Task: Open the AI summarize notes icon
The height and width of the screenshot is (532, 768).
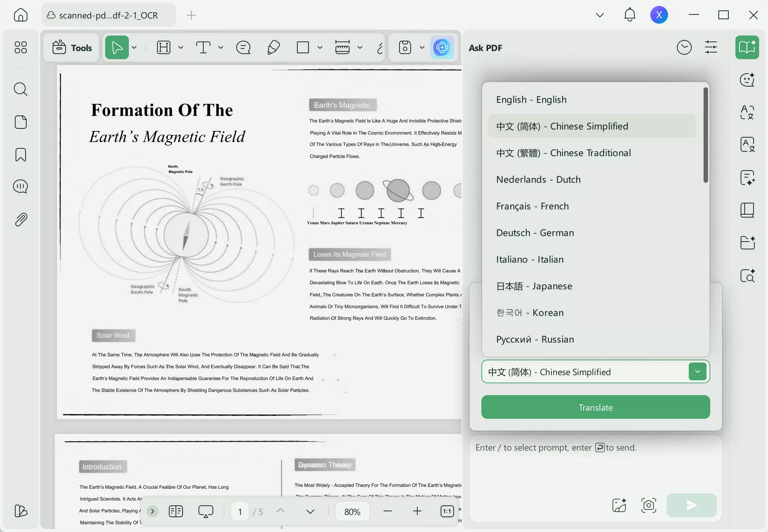Action: click(x=748, y=179)
